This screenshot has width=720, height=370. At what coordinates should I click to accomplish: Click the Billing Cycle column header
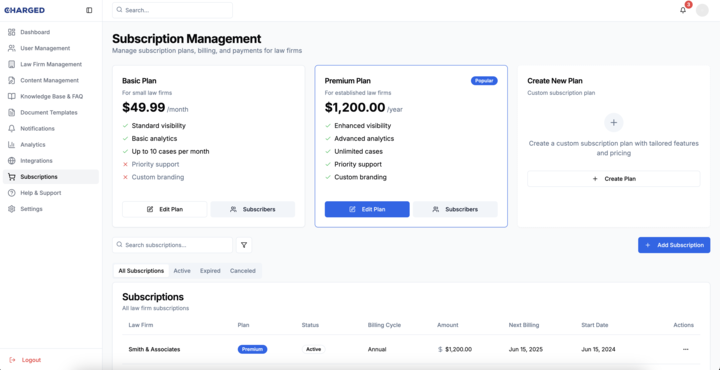[384, 325]
